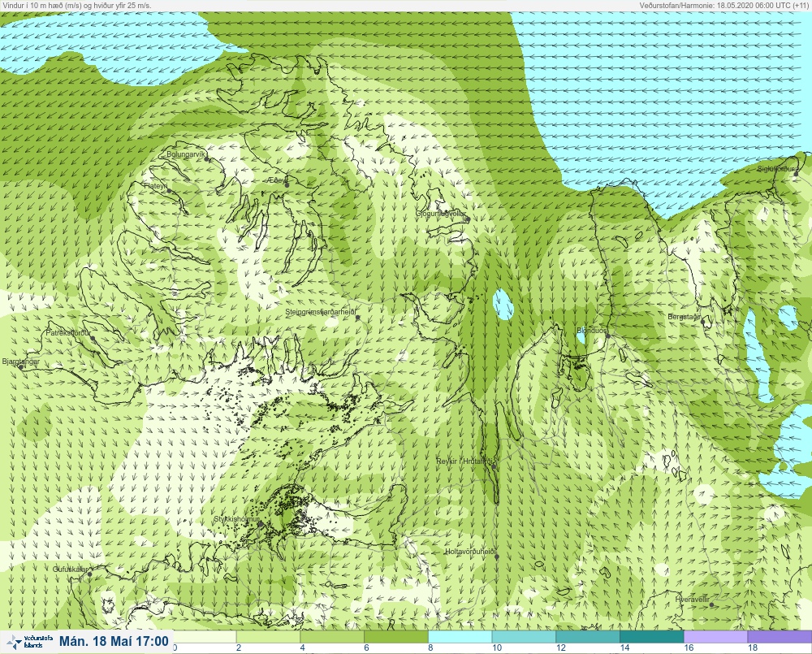Select the Patreksfjörður station label
The image size is (812, 654).
coord(68,333)
